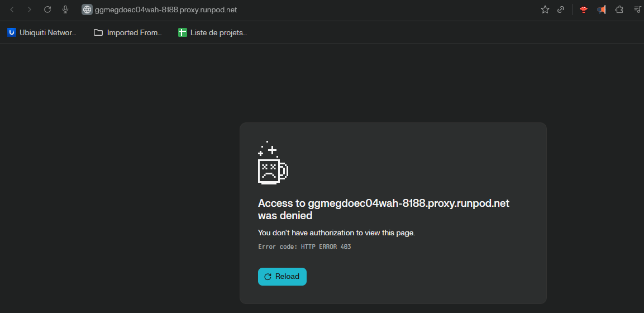Open the extensions puzzle piece menu
644x313 pixels.
click(619, 10)
